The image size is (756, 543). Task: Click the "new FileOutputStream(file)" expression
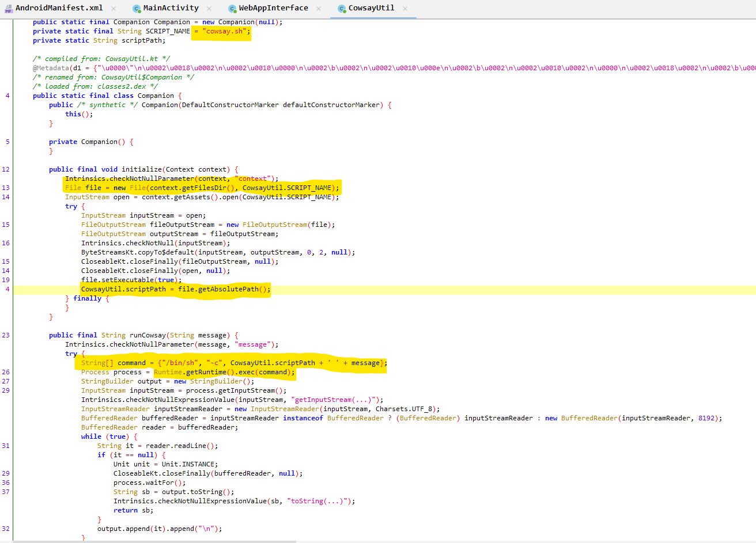[x=279, y=225]
